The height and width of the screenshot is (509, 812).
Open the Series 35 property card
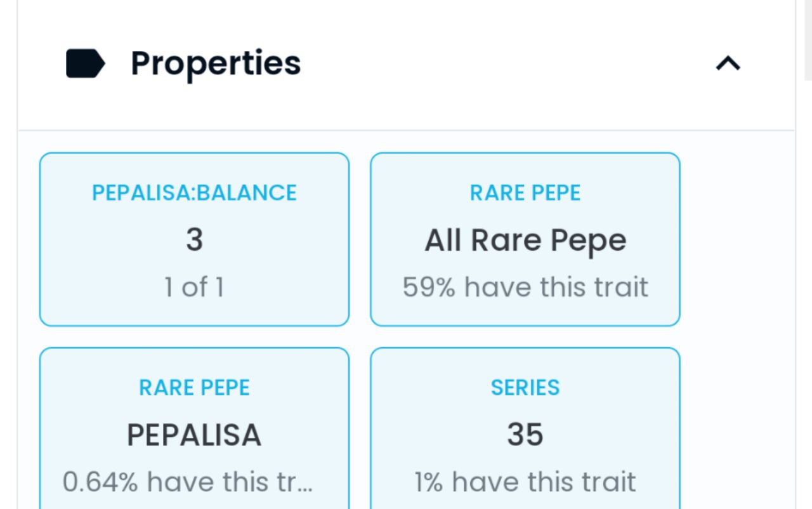coord(525,428)
